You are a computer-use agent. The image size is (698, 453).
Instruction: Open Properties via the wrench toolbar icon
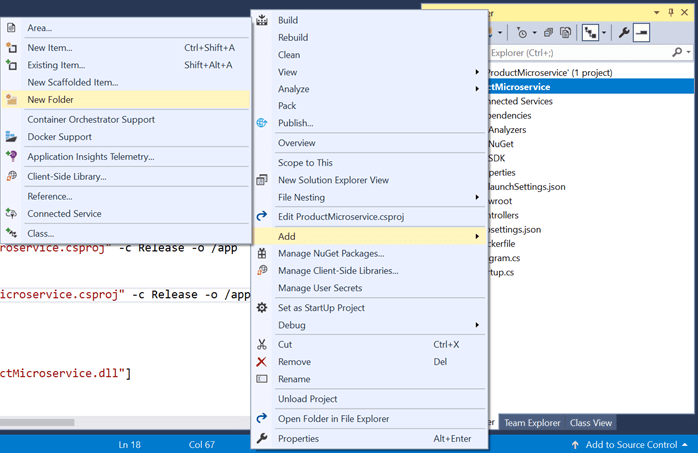(624, 32)
